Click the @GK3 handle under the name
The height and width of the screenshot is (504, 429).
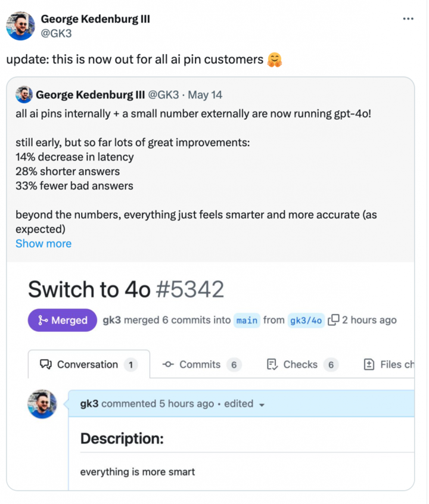tap(56, 33)
